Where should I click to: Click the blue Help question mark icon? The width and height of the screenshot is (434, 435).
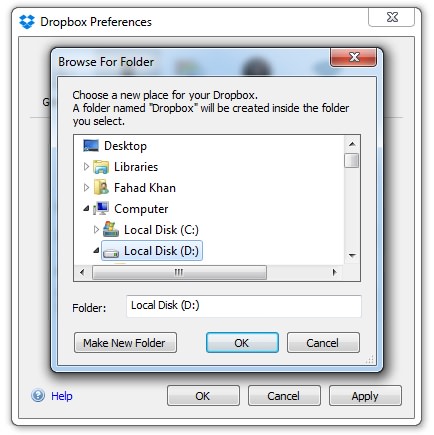tap(38, 396)
